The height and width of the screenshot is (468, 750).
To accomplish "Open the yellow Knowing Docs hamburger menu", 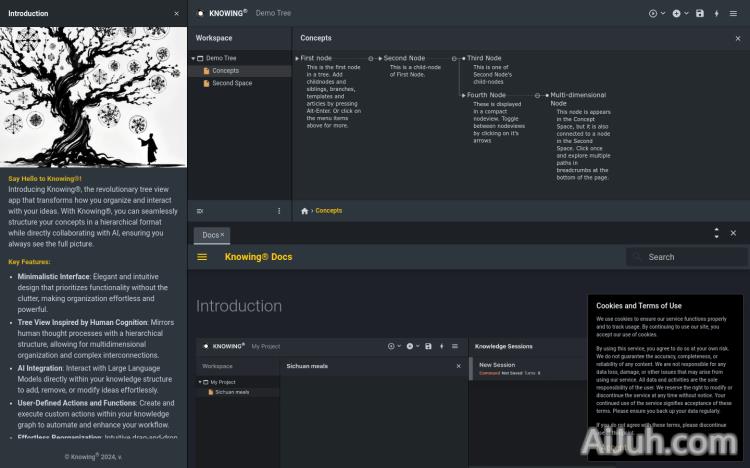I will click(x=202, y=257).
